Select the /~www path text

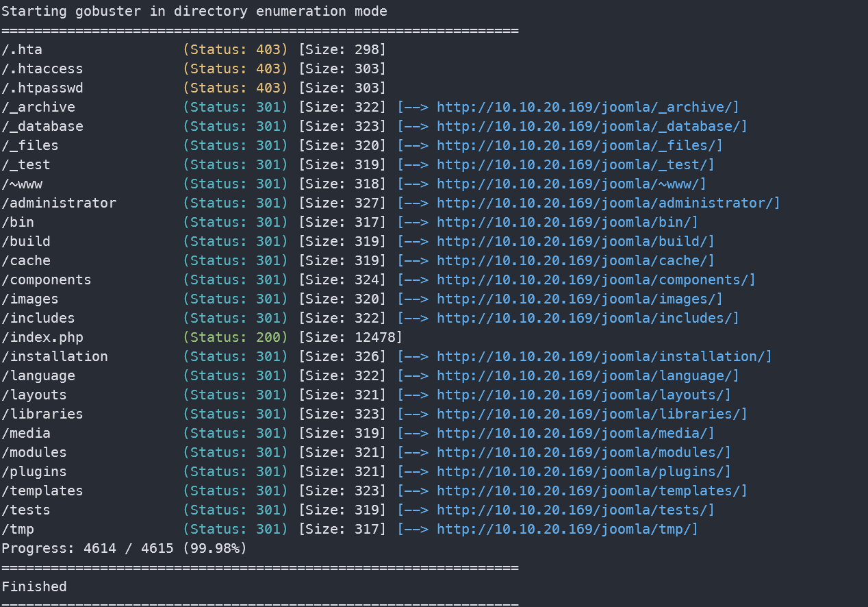tap(22, 184)
